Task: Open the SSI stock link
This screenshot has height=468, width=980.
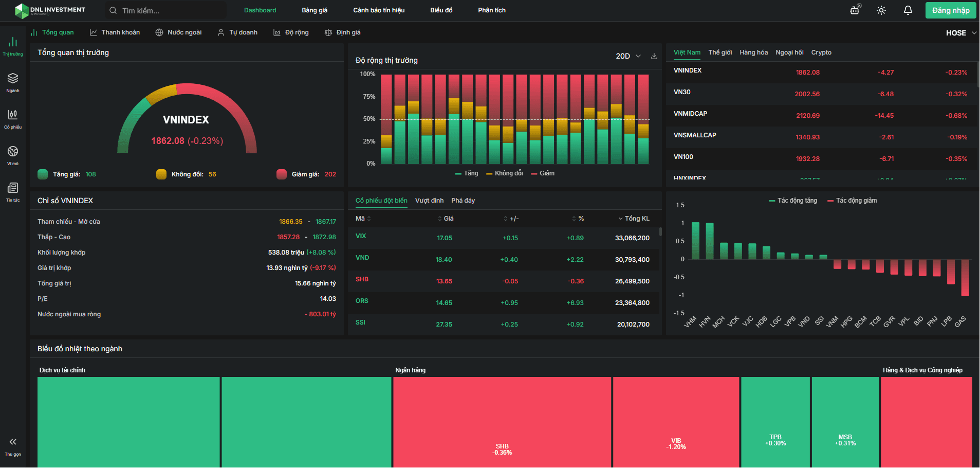Action: (360, 322)
